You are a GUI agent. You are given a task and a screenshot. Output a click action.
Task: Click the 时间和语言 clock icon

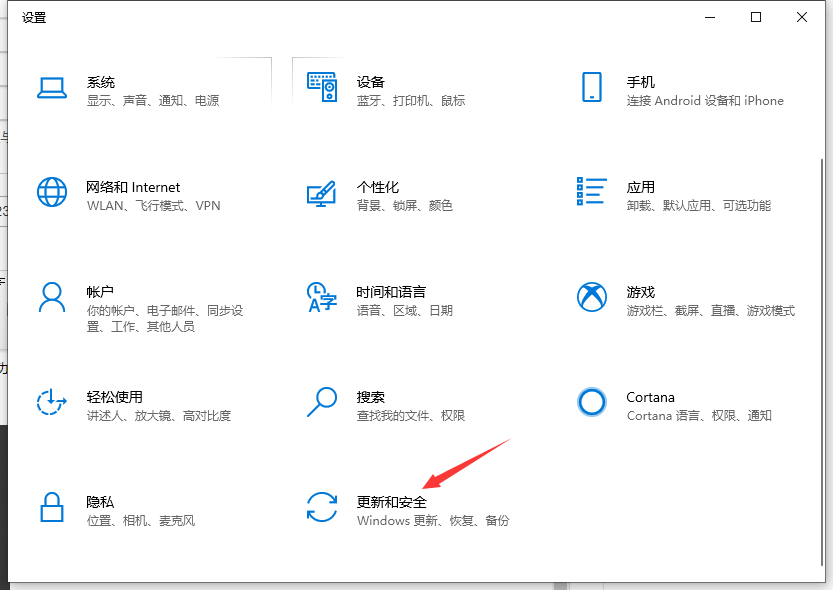coord(322,298)
